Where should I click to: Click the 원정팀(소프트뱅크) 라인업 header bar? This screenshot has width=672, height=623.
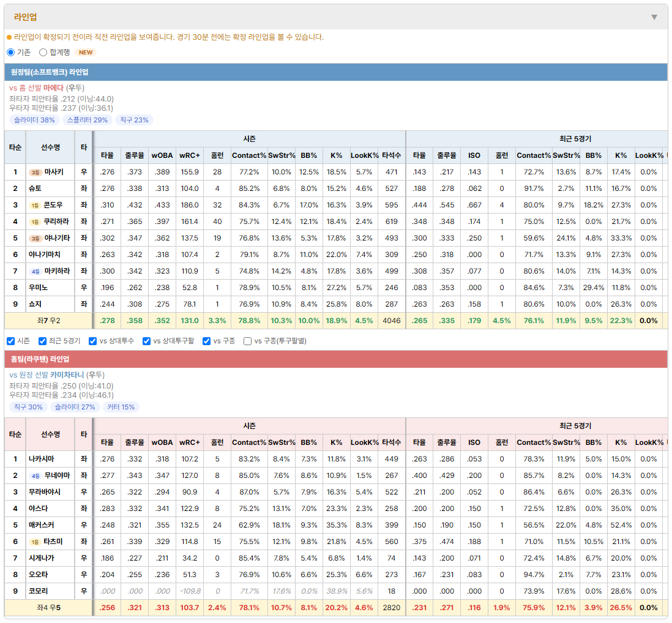(x=336, y=72)
